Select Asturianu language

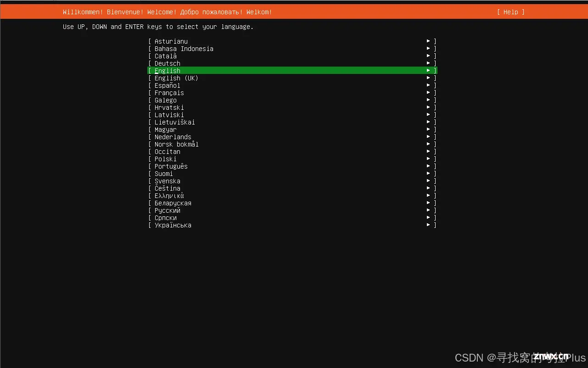pos(292,41)
